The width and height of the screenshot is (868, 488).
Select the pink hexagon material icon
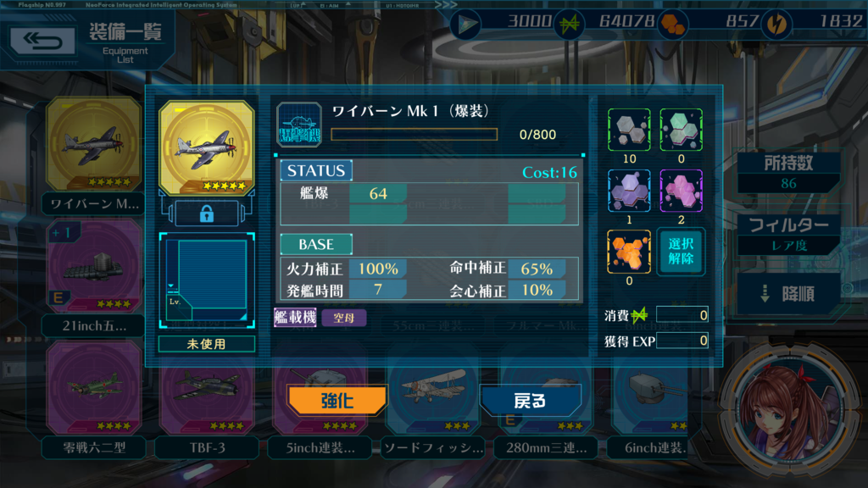[x=681, y=191]
